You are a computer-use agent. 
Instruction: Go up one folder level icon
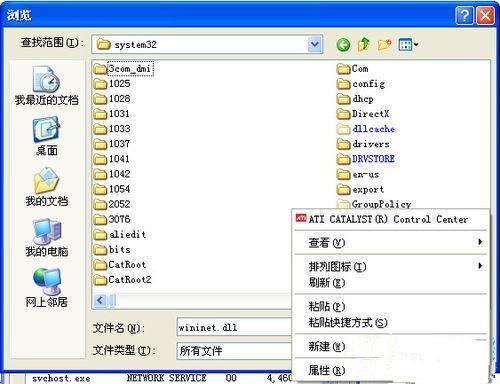[x=364, y=44]
